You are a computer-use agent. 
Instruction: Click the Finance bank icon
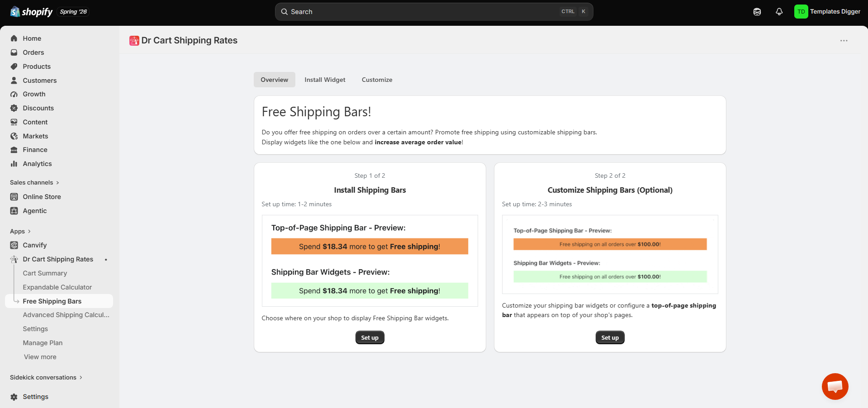[14, 150]
